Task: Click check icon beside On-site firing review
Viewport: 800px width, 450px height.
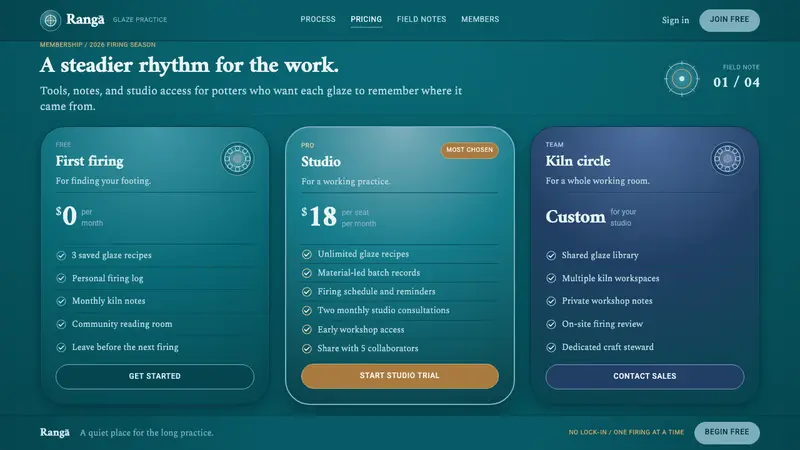Action: click(551, 324)
